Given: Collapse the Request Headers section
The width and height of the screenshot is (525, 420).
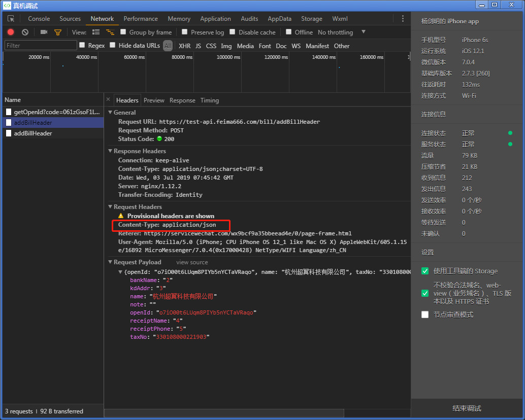Looking at the screenshot, I should tap(110, 206).
